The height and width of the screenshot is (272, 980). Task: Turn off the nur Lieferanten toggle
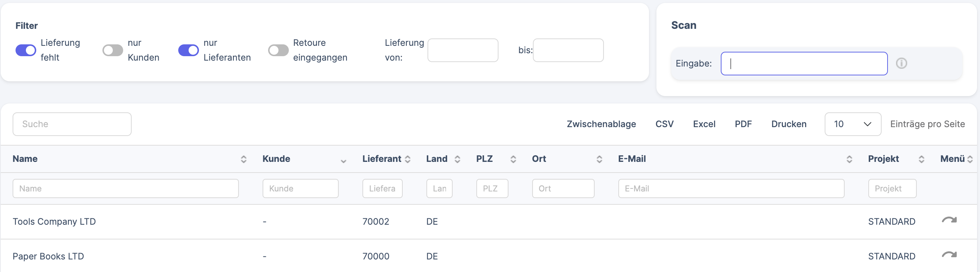point(188,50)
